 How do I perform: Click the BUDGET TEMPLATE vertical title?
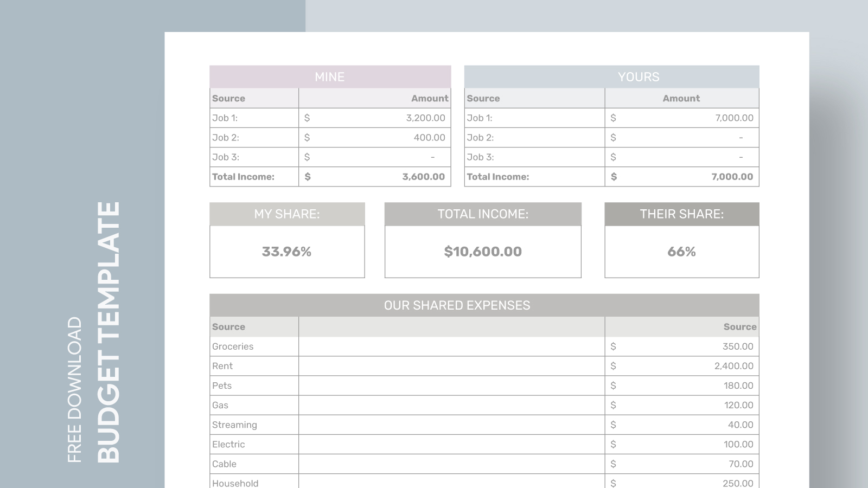(108, 332)
